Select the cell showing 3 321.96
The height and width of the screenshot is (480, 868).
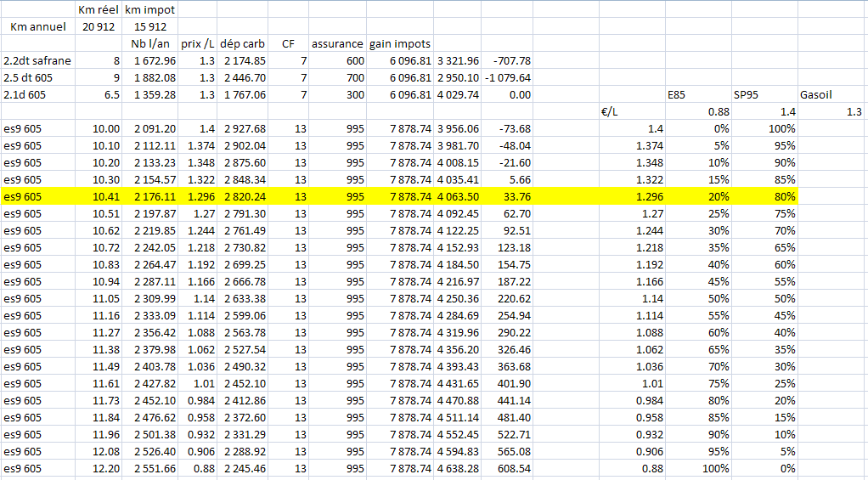tap(457, 61)
